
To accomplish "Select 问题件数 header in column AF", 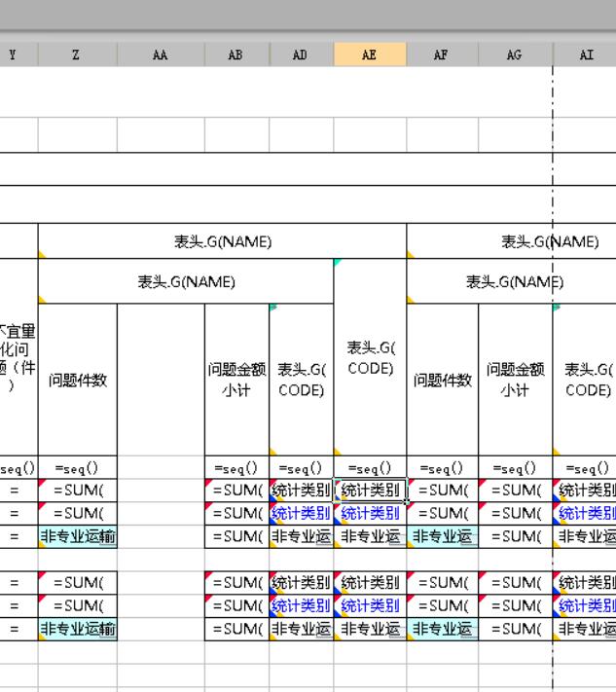I will 443,380.
